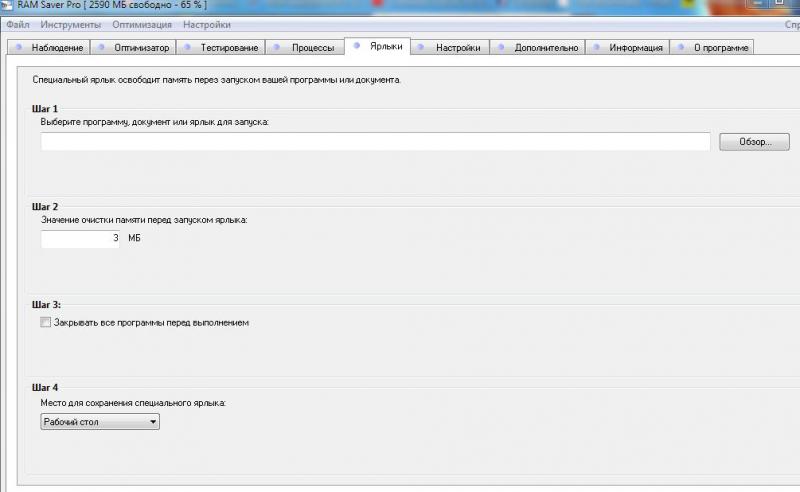Click the Место для сохранения специального ярлыка label
The image size is (800, 492).
point(133,403)
